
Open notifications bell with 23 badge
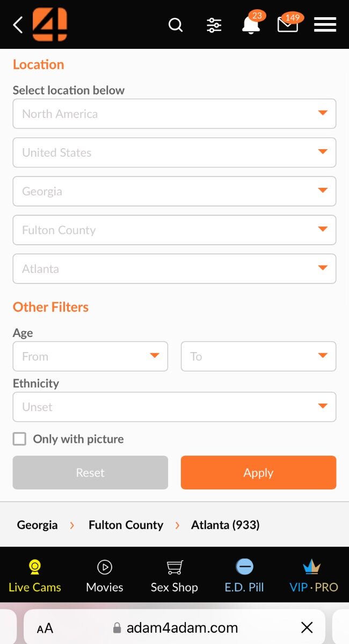pyautogui.click(x=251, y=24)
